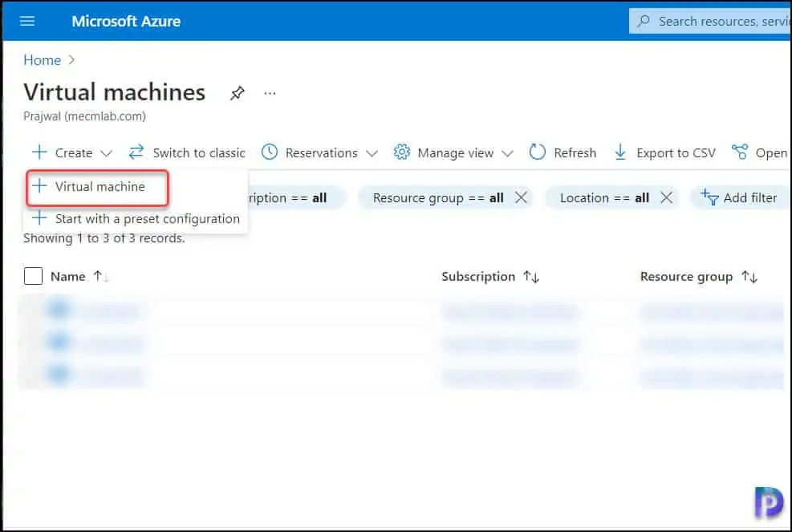Sort by Resource group column arrows
The image size is (792, 532).
coord(749,276)
